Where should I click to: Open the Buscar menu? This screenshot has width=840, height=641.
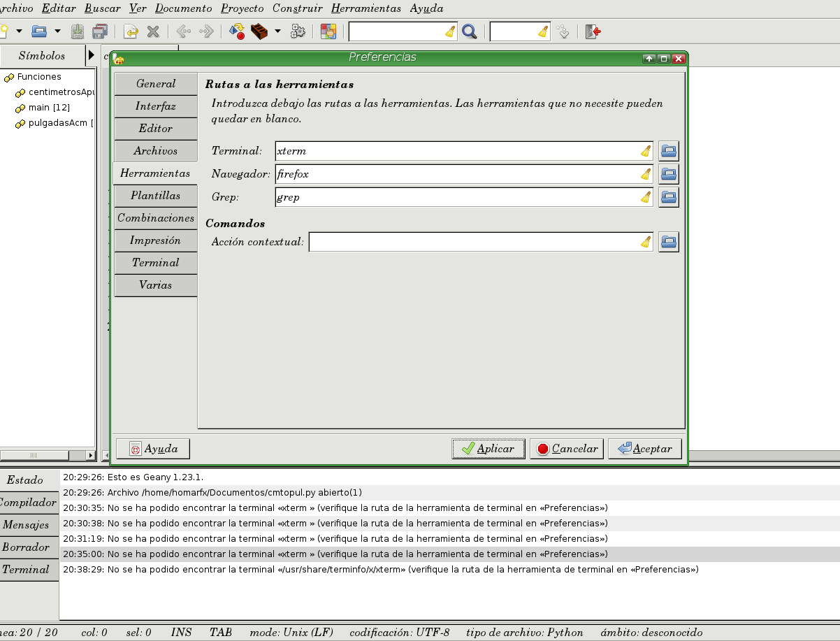tap(102, 8)
